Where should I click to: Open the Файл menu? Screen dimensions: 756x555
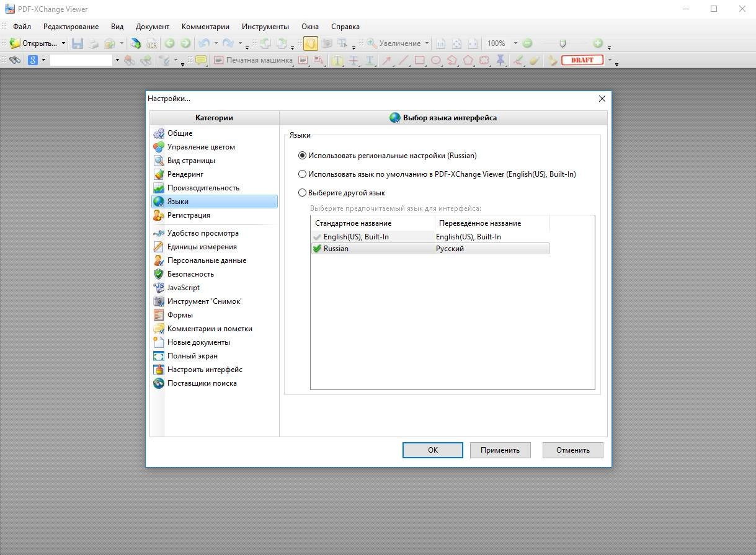point(22,27)
